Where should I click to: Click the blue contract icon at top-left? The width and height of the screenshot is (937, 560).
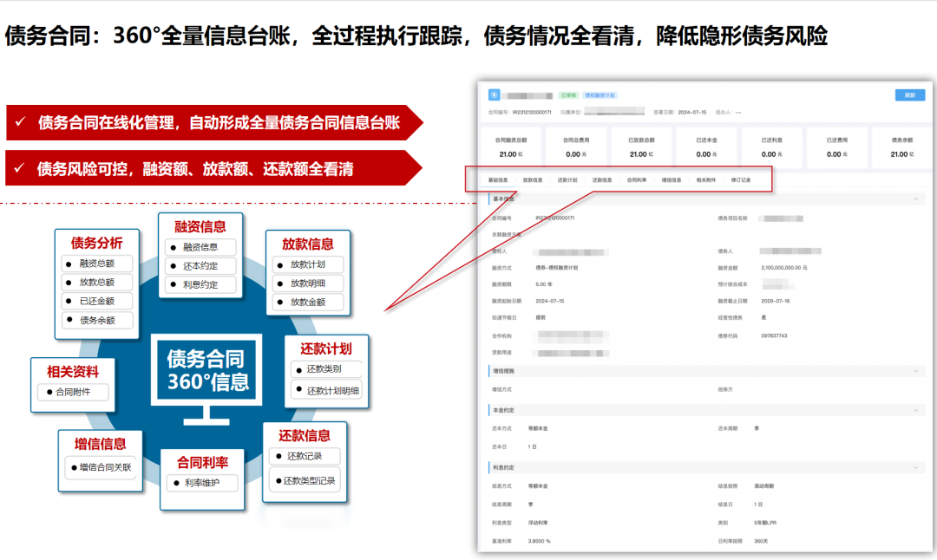coord(495,95)
